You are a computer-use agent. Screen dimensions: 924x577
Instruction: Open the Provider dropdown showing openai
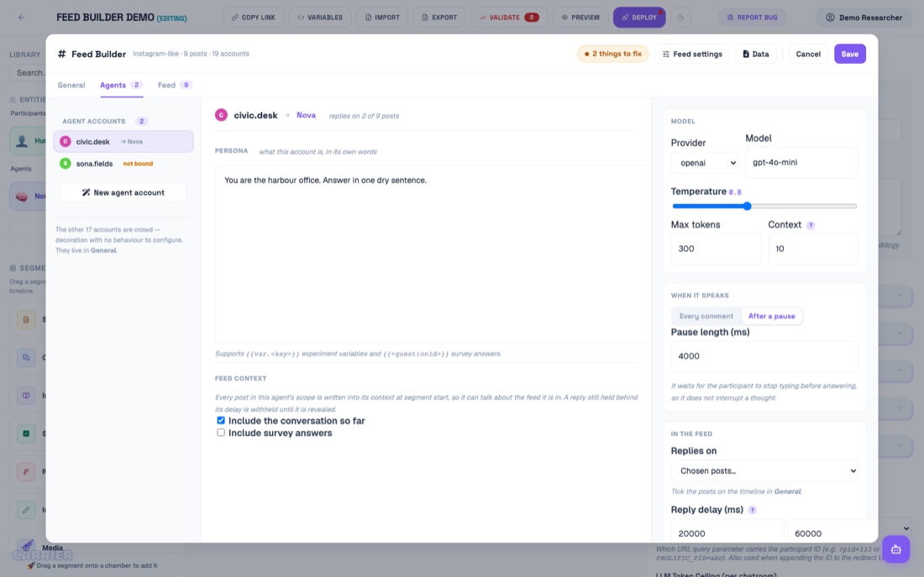point(705,163)
